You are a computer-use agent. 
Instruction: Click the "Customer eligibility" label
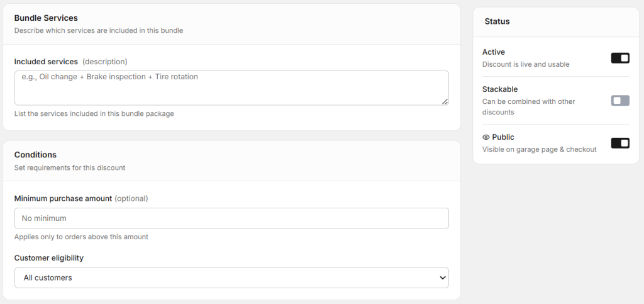click(49, 258)
